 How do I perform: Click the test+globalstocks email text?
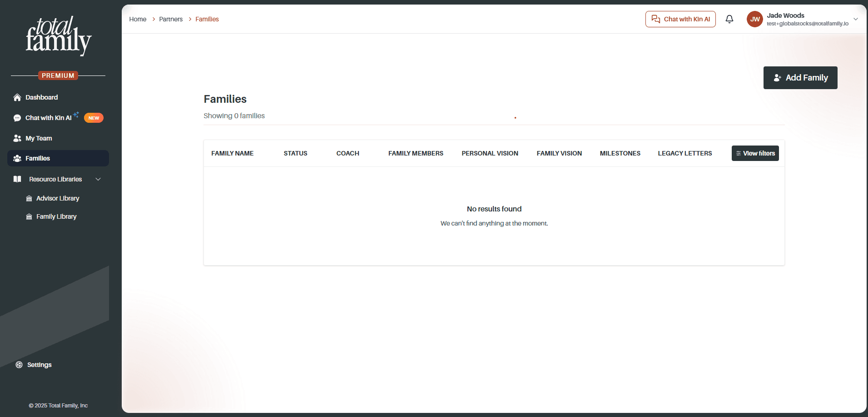[808, 24]
